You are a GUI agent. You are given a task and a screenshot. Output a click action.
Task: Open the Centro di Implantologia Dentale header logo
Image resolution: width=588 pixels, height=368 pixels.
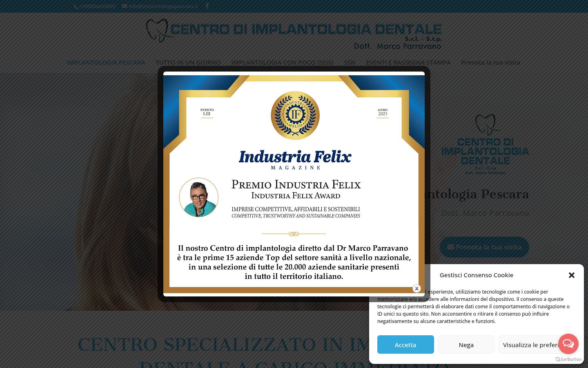[x=294, y=34]
